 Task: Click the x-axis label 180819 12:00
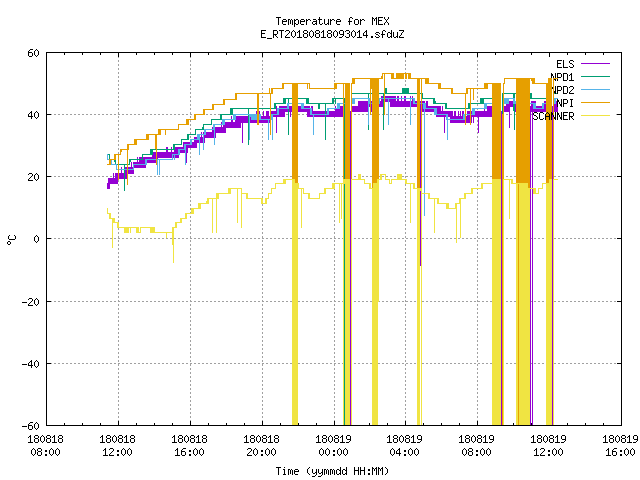pos(549,446)
